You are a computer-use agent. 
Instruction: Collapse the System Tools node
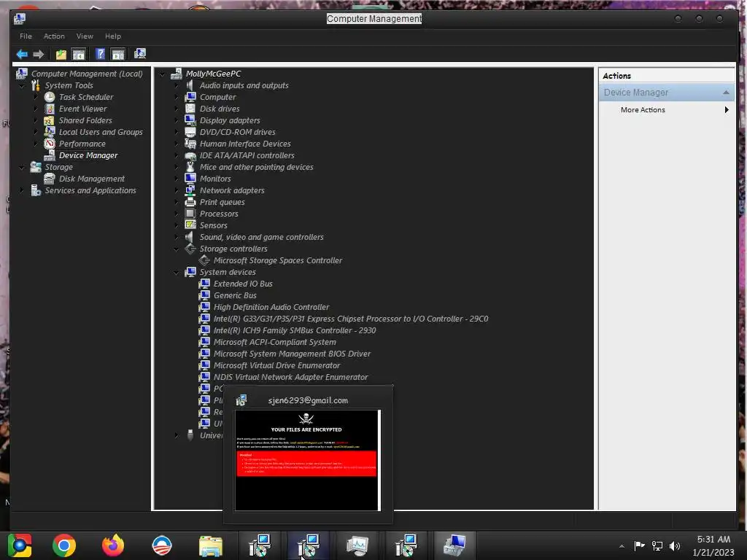pos(22,86)
